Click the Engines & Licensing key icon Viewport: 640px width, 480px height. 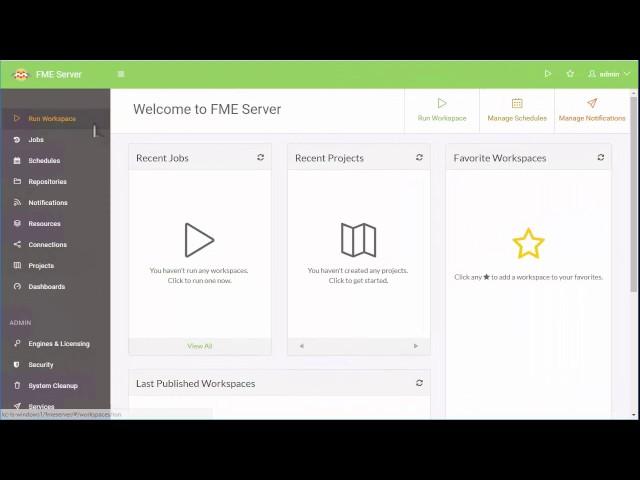(x=17, y=343)
